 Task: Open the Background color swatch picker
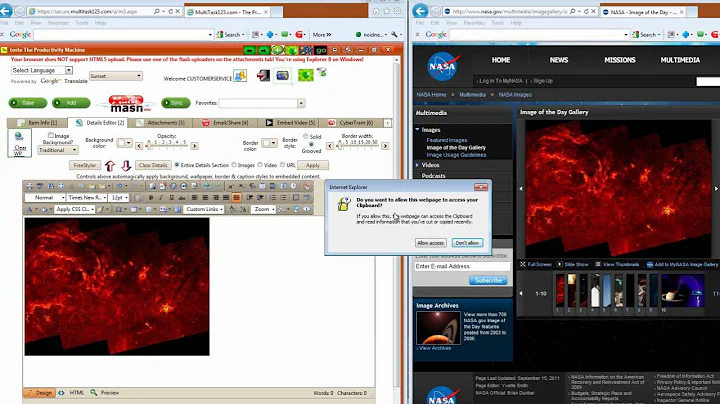pyautogui.click(x=124, y=143)
